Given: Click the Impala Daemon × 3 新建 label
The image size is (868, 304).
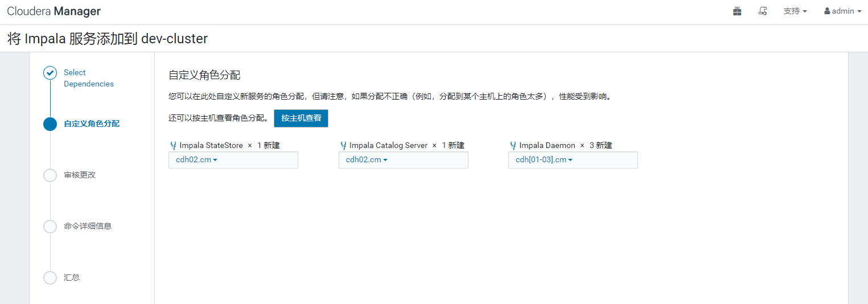Looking at the screenshot, I should tap(565, 146).
